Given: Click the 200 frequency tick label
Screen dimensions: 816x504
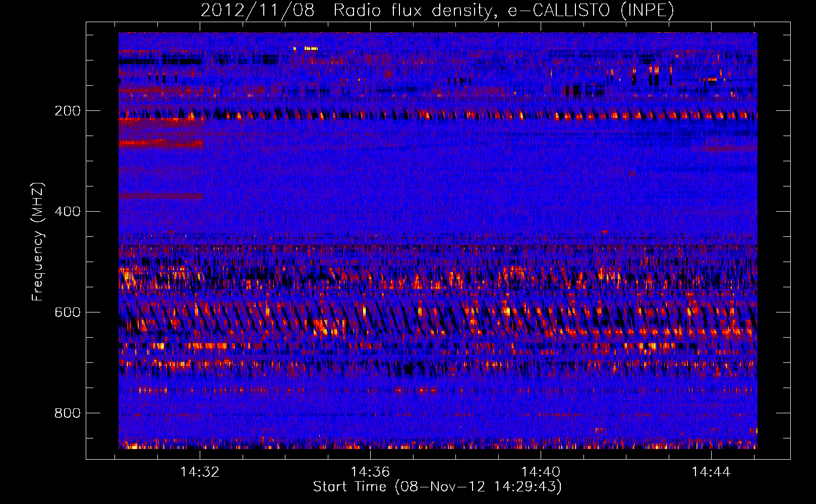Looking at the screenshot, I should click(68, 111).
